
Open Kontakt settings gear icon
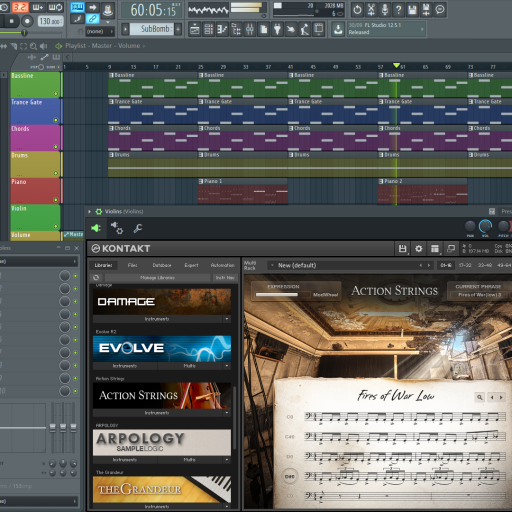tap(418, 249)
